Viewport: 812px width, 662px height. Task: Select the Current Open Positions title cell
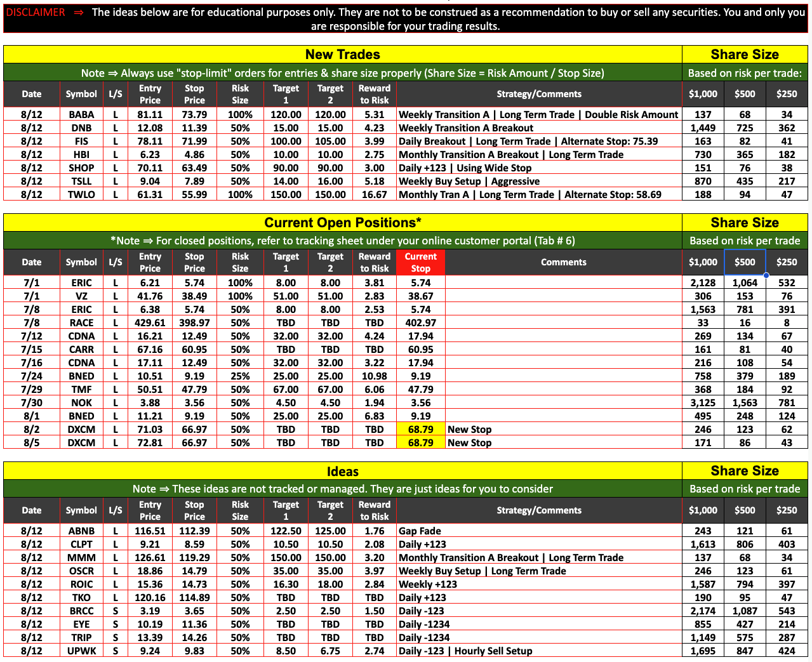(342, 223)
